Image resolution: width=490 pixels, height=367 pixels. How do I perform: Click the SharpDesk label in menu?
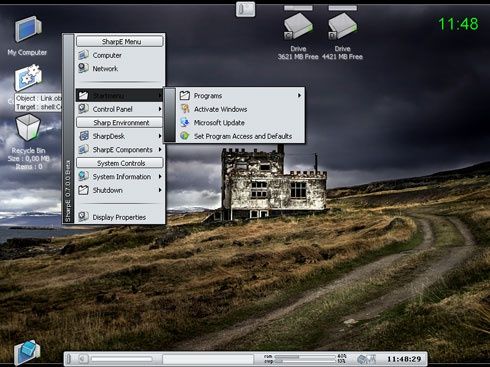click(x=109, y=136)
